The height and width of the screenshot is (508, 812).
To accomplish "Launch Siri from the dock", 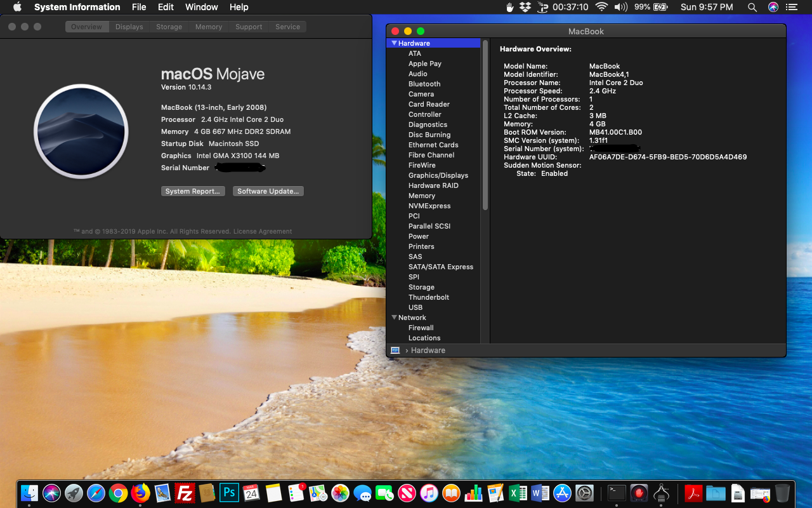I will 51,493.
